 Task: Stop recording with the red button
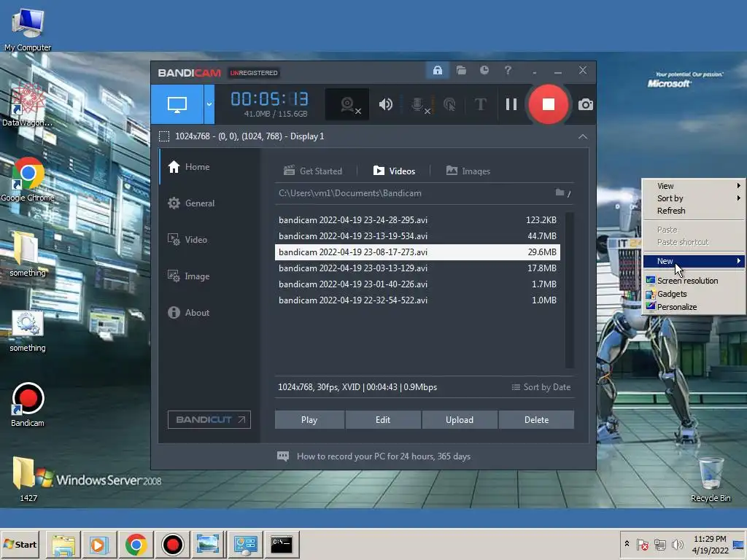[x=549, y=104]
